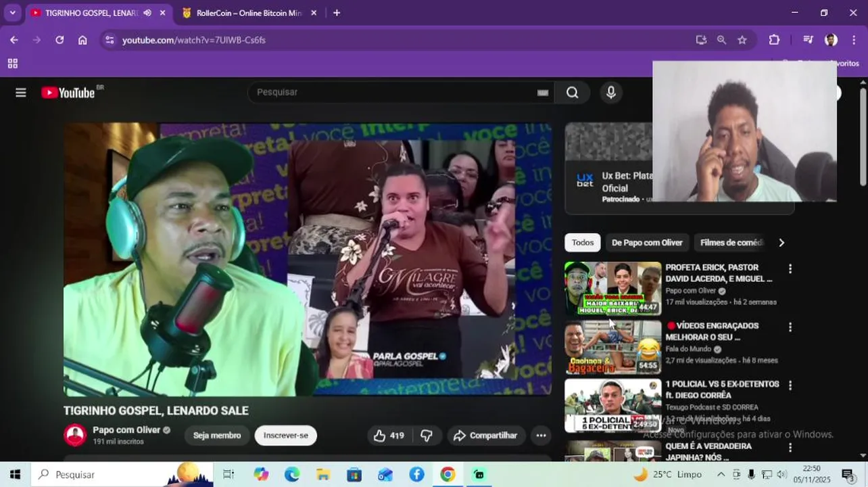
Task: Open the apps grid in the bookmarks bar
Action: (x=12, y=64)
